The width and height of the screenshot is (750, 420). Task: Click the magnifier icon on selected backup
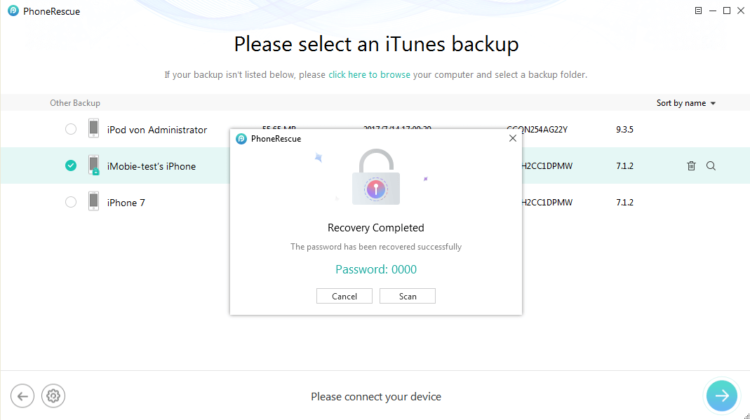[x=711, y=166]
